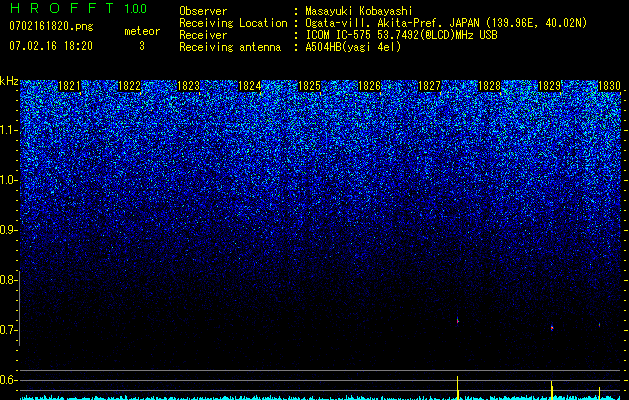This screenshot has width=629, height=400.
Task: Click the gray vertical bar beside the 0.8 label
Action: coord(20,308)
